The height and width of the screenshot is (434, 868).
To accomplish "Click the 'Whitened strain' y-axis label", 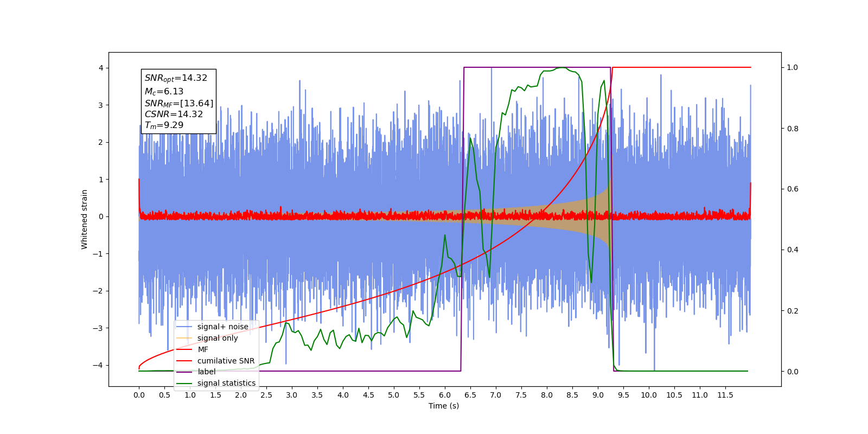I will pyautogui.click(x=85, y=219).
